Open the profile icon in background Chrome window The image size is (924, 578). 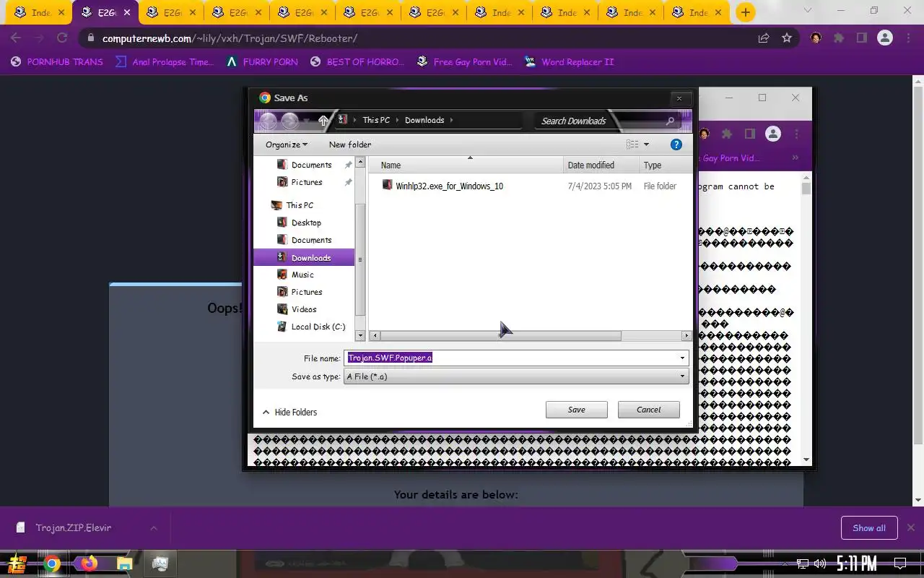(x=773, y=134)
